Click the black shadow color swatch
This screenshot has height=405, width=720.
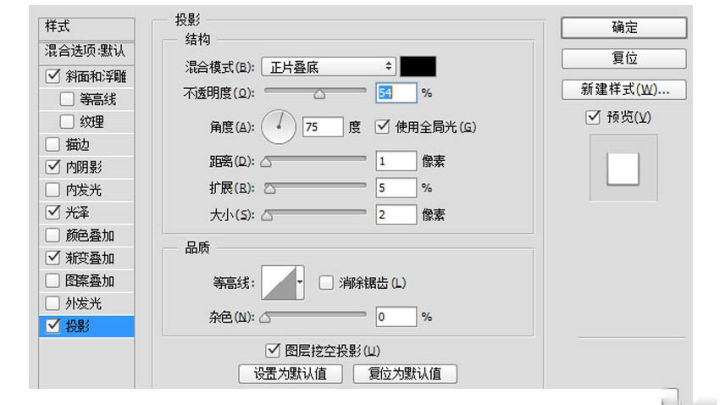coord(418,67)
